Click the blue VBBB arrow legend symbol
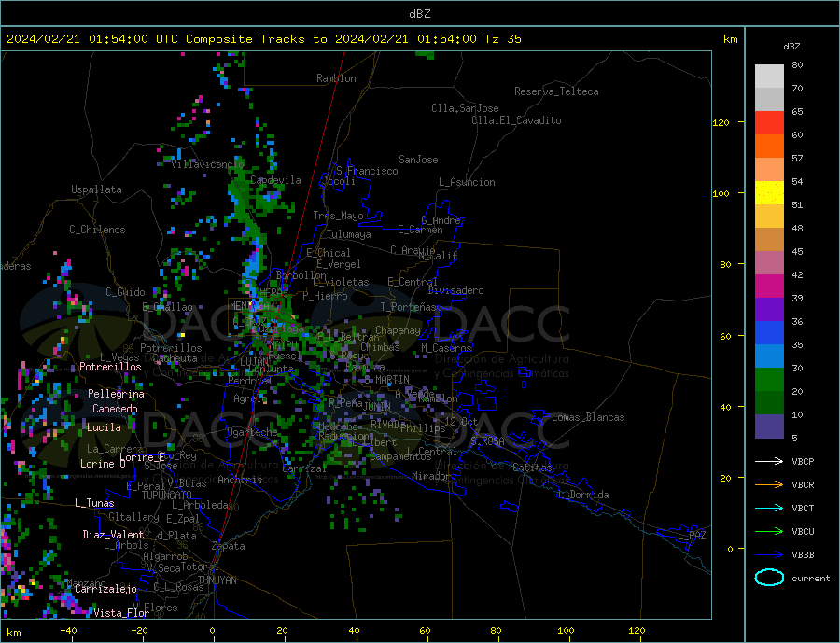Image resolution: width=840 pixels, height=643 pixels. tap(769, 554)
